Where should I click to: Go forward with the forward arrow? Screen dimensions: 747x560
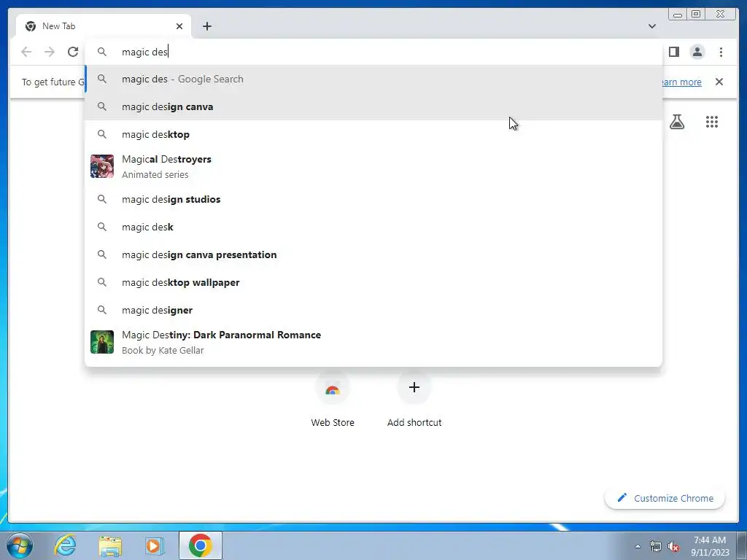pos(50,52)
